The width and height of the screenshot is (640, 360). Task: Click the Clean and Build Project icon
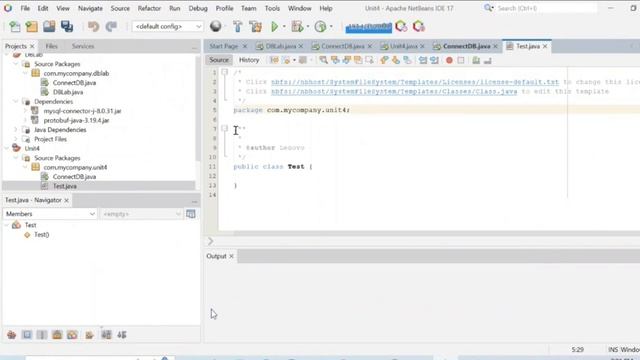(x=256, y=27)
